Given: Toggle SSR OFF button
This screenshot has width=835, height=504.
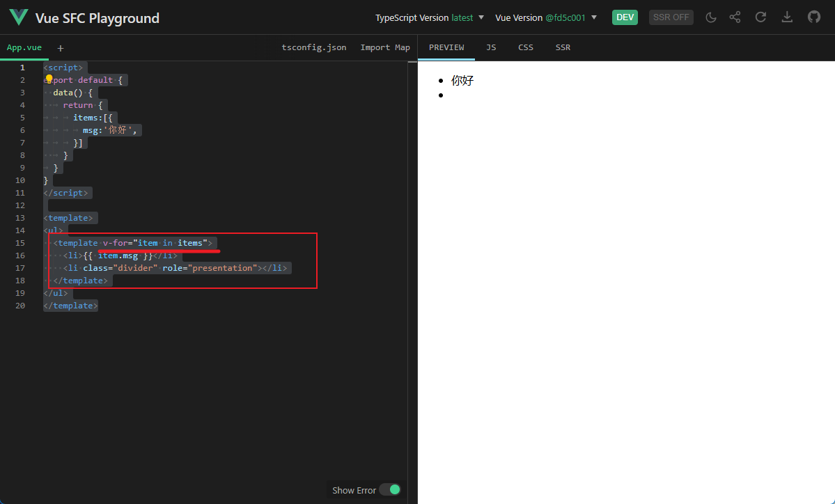Looking at the screenshot, I should click(671, 17).
